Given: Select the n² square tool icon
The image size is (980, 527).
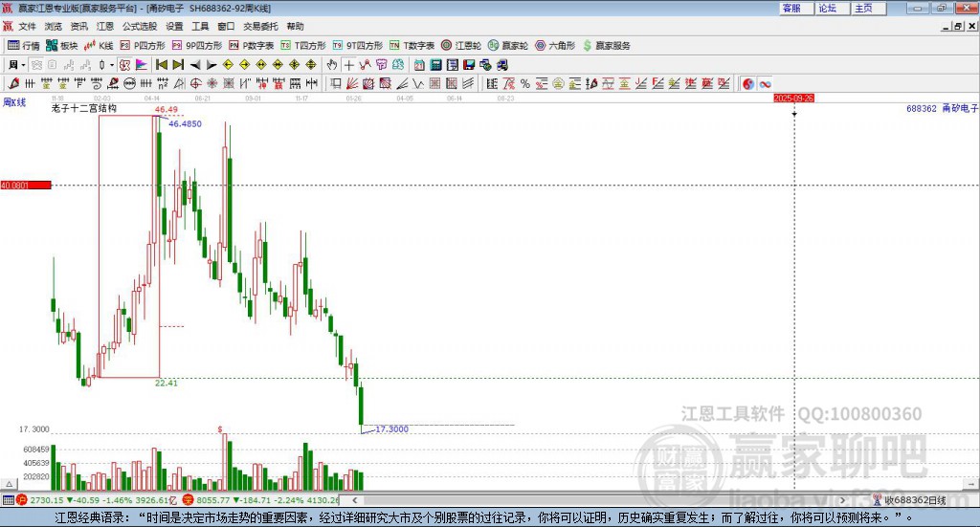Looking at the screenshot, I should (163, 83).
